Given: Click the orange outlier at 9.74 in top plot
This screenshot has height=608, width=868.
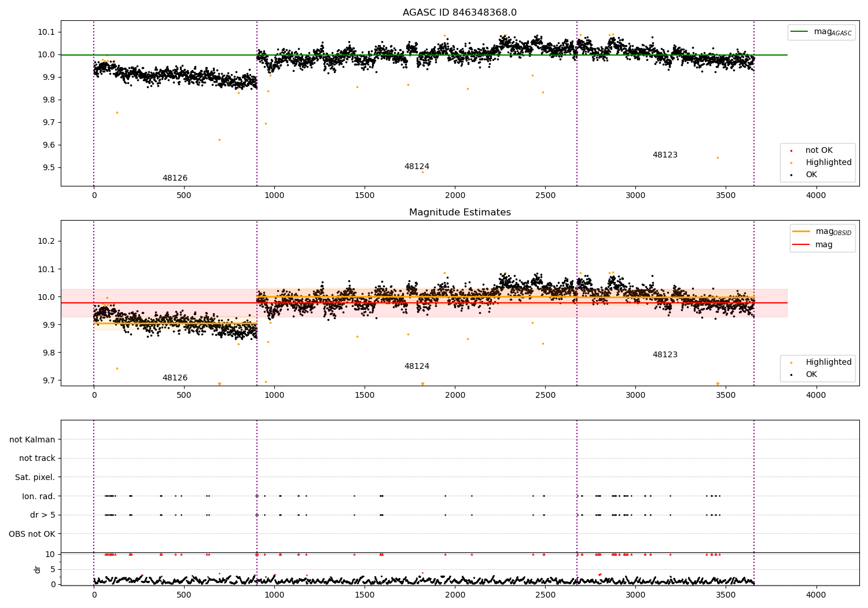Looking at the screenshot, I should click(x=117, y=112).
